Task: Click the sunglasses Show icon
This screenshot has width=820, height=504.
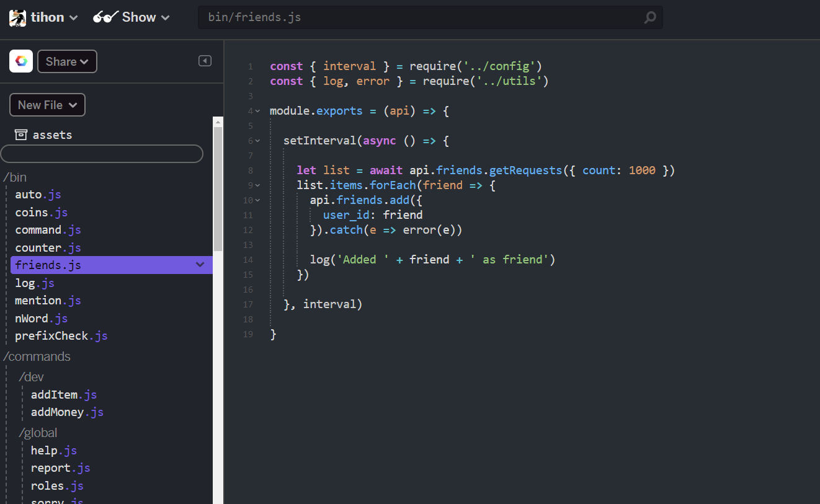Action: tap(105, 17)
